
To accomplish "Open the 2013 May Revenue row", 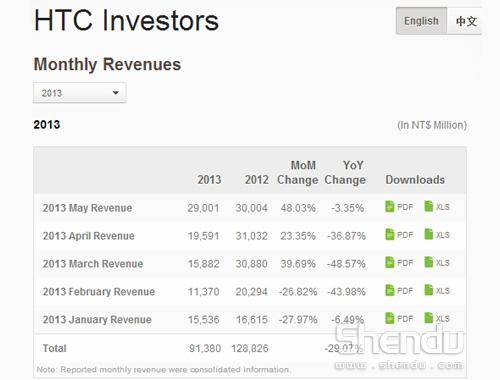I will pos(252,208).
